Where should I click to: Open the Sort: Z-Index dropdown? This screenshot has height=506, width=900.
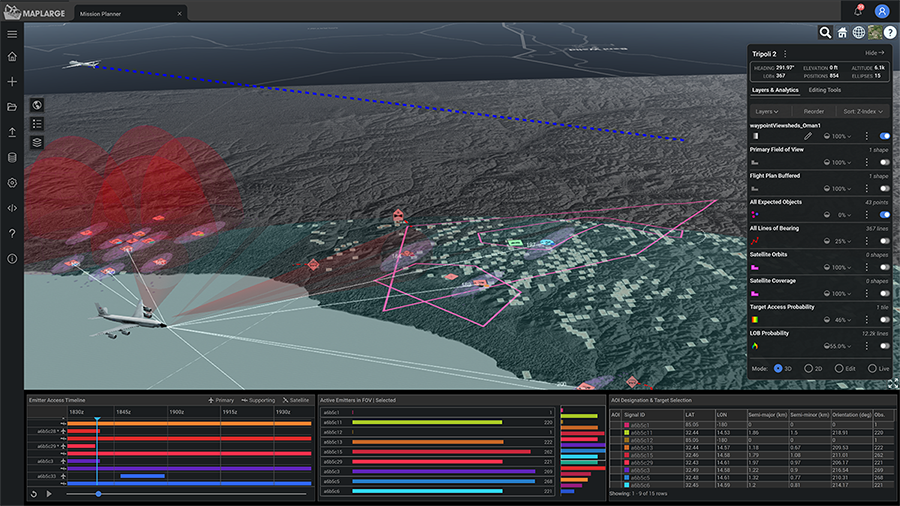pyautogui.click(x=865, y=112)
